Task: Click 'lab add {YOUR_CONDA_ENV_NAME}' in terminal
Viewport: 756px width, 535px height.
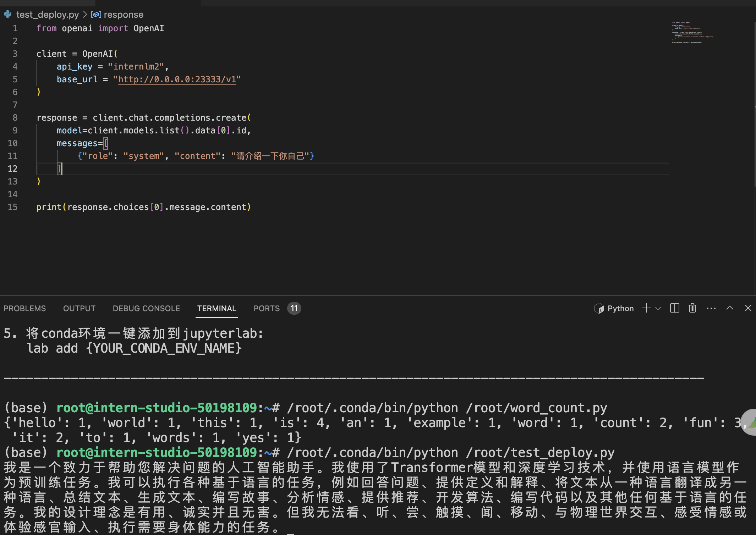Action: pos(135,348)
